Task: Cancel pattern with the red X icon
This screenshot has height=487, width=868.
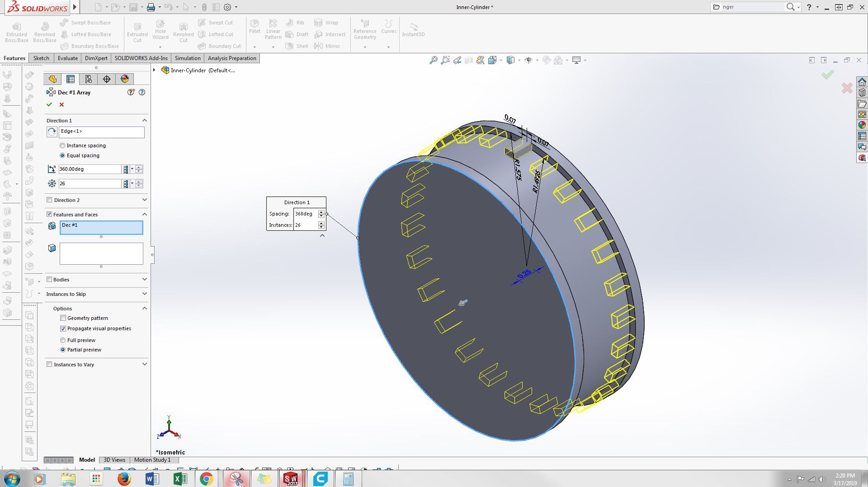Action: pos(61,104)
